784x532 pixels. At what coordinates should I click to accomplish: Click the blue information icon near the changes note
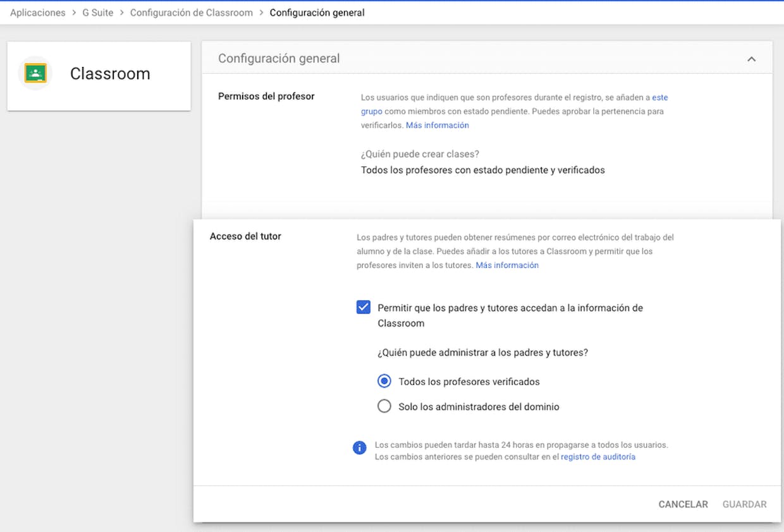coord(360,448)
